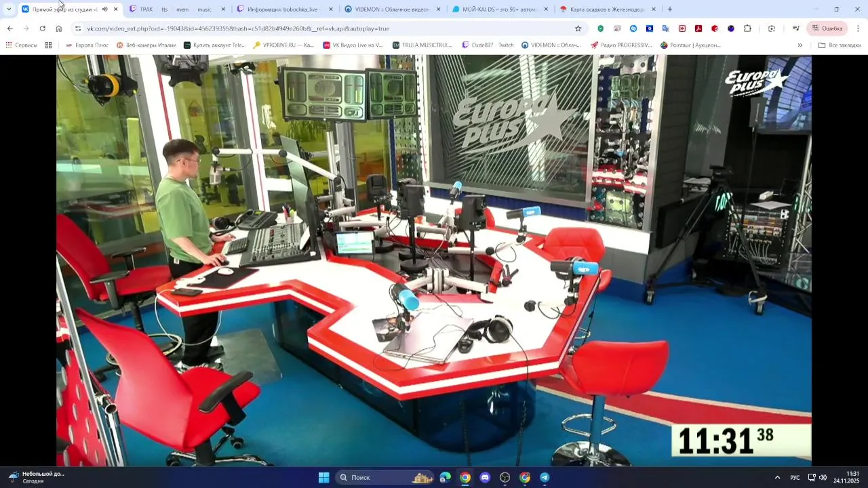Open a new browser tab
The height and width of the screenshot is (488, 868).
pos(670,9)
